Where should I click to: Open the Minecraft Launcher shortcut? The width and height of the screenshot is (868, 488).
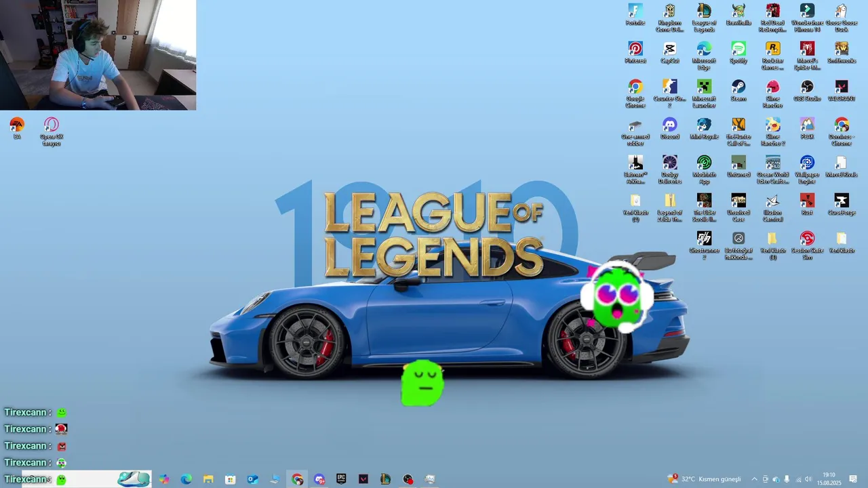pyautogui.click(x=704, y=94)
